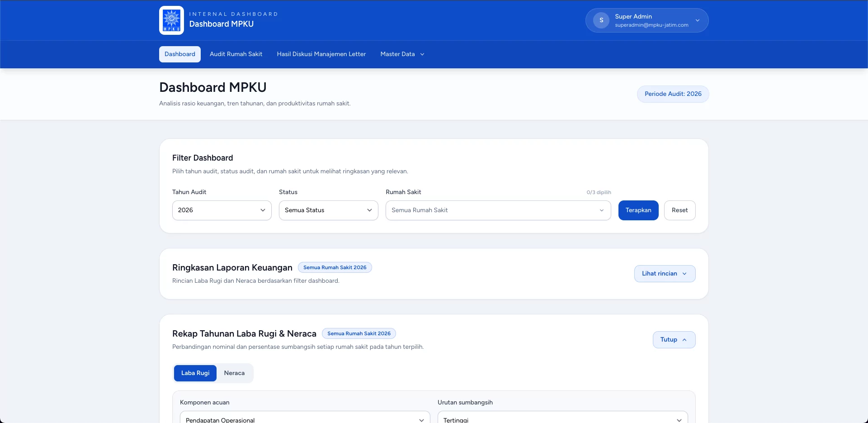Click the Filter Dashboard heading
This screenshot has width=868, height=423.
[x=203, y=158]
